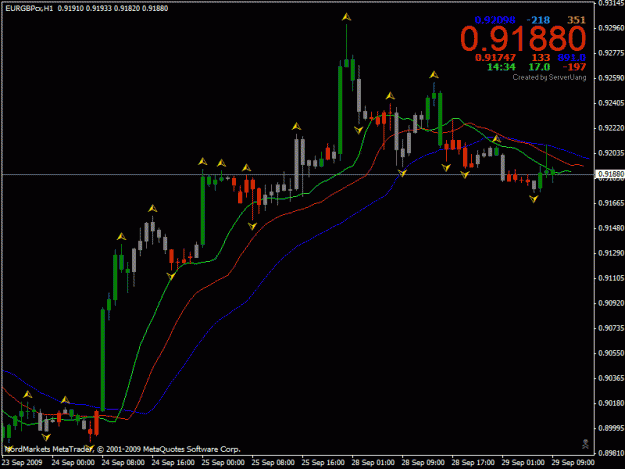Click the 0.90920 price axis label
The height and width of the screenshot is (469, 625).
point(611,303)
